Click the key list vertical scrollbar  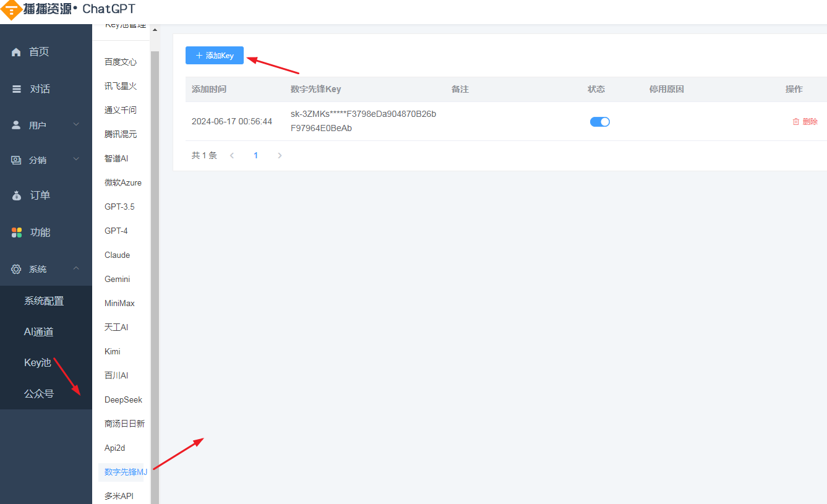coord(155,277)
